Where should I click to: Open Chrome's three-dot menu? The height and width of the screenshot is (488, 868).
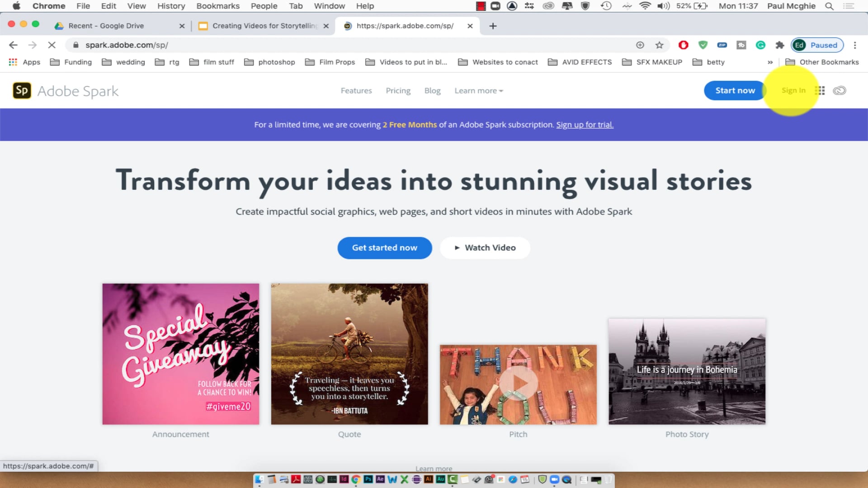click(855, 45)
